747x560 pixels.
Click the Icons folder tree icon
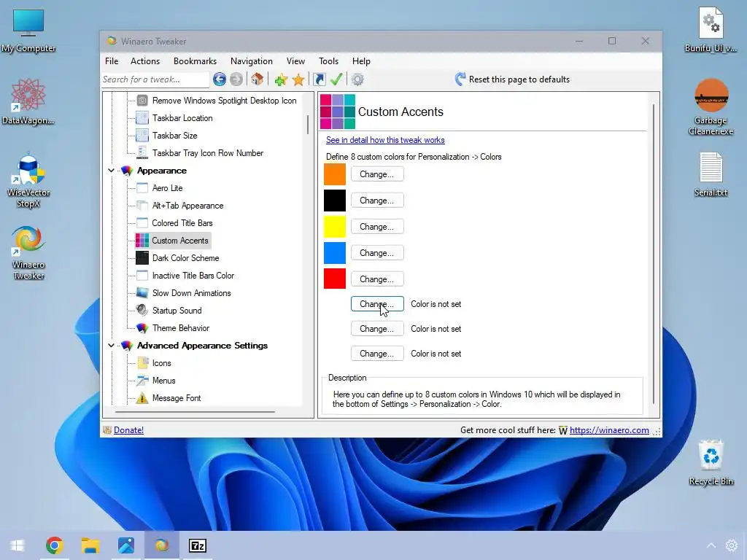(142, 363)
